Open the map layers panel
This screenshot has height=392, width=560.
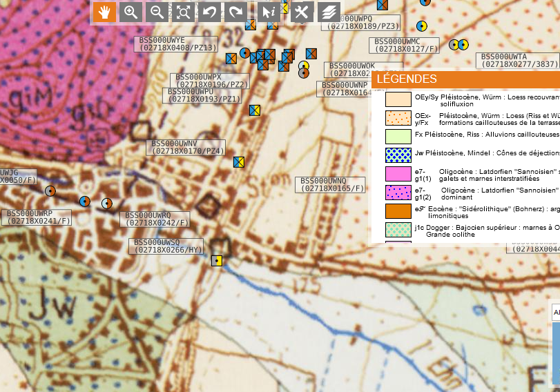[329, 12]
